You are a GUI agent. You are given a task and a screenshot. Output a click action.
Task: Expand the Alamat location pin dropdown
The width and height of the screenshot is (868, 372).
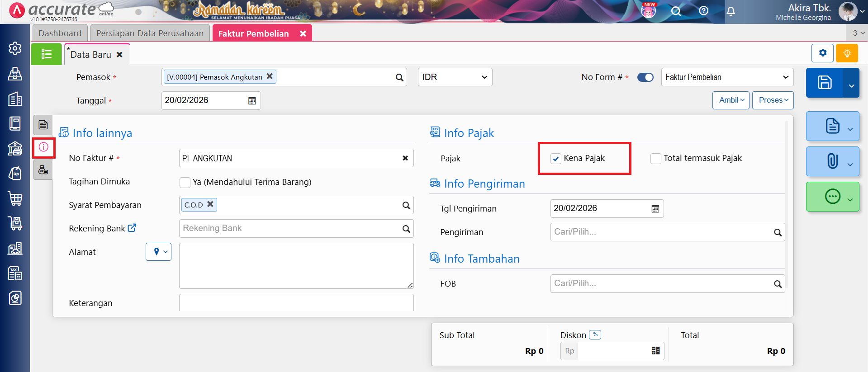[158, 252]
